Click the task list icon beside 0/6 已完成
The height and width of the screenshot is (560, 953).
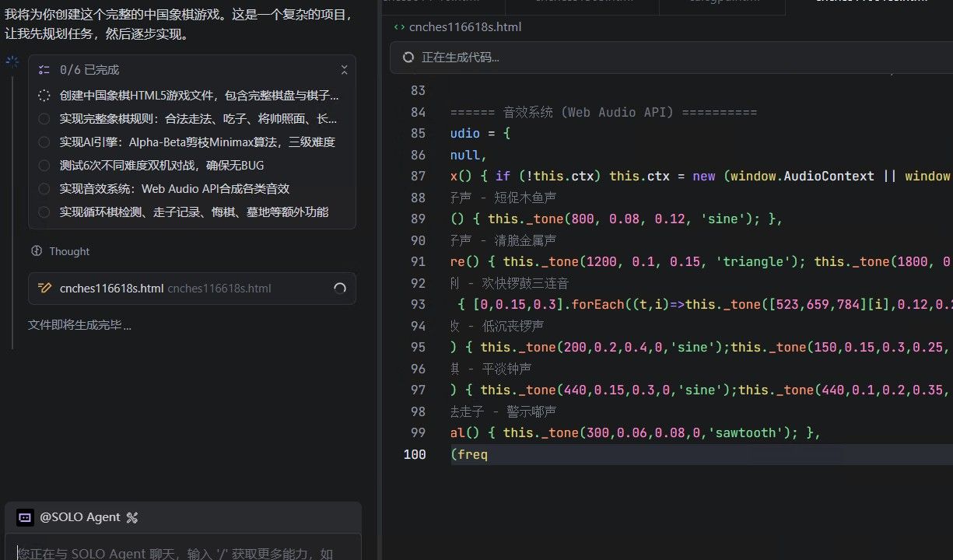pos(44,70)
